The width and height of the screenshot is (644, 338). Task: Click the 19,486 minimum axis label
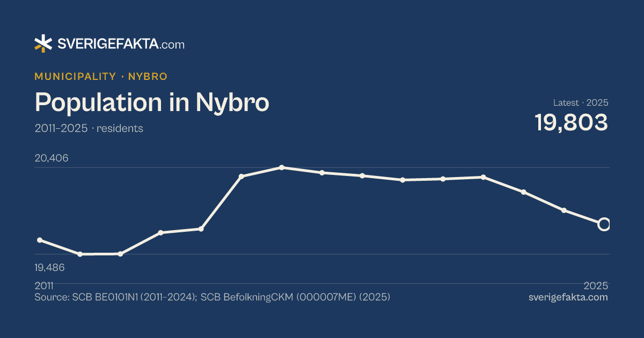[49, 267]
